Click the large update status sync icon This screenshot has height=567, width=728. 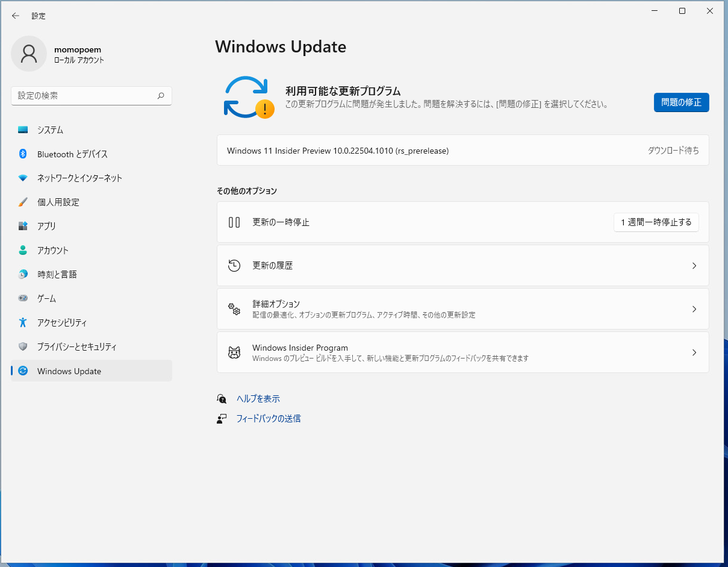pos(249,96)
